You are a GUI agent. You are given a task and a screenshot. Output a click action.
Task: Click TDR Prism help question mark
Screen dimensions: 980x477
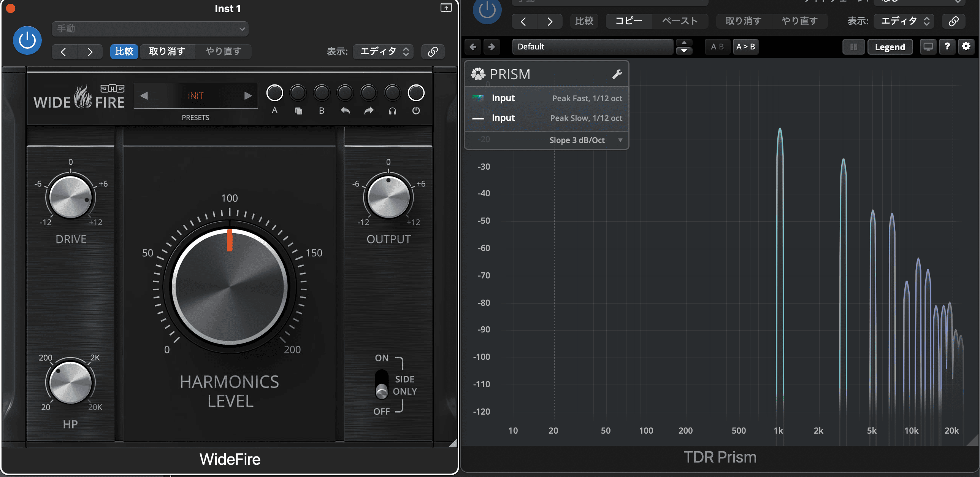pos(947,46)
